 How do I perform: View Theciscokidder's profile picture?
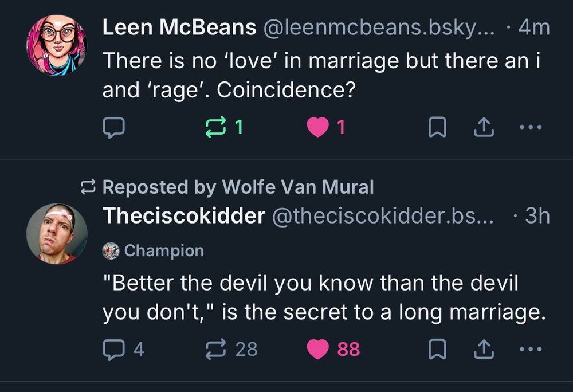coord(57,233)
